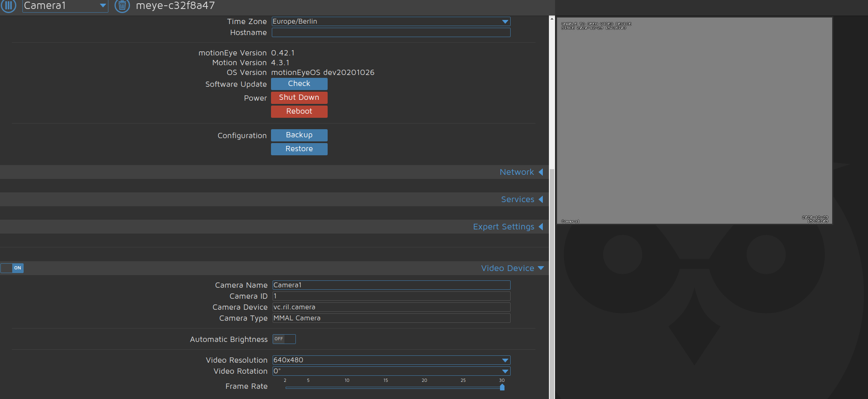Delete Camera1 using the trash icon
The height and width of the screenshot is (399, 868).
point(122,6)
